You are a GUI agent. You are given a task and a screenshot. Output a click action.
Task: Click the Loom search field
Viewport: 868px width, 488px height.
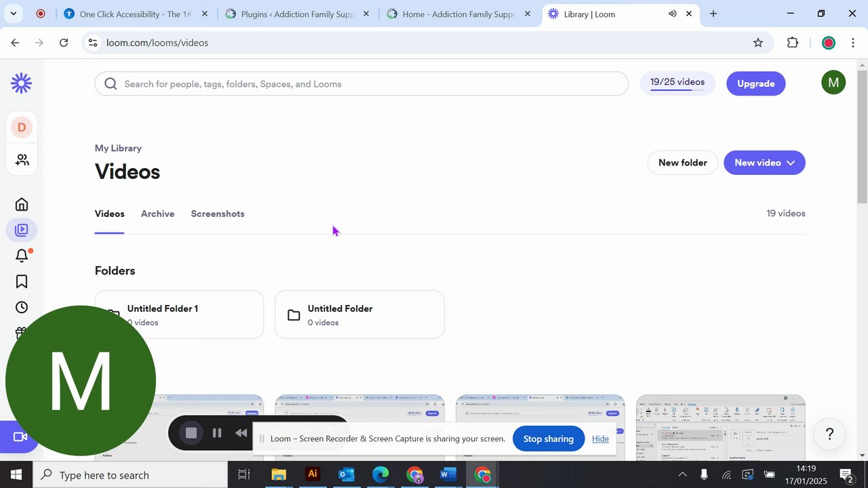pyautogui.click(x=361, y=84)
